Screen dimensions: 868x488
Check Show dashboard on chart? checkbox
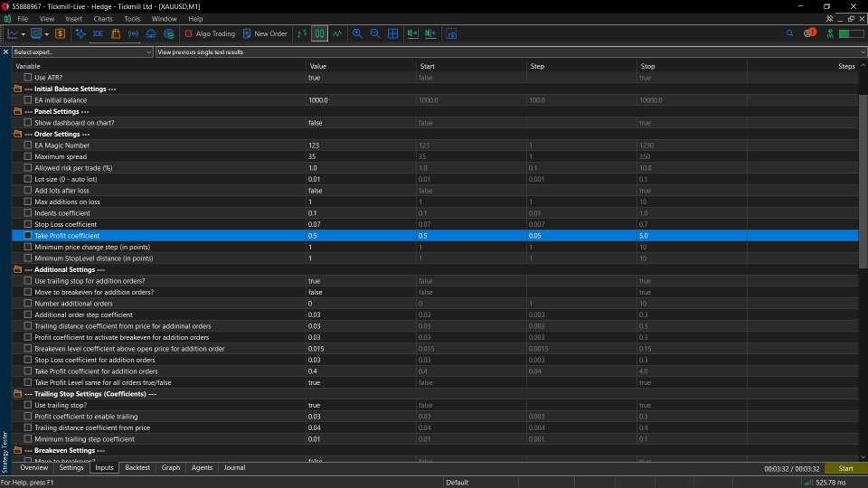pos(28,123)
